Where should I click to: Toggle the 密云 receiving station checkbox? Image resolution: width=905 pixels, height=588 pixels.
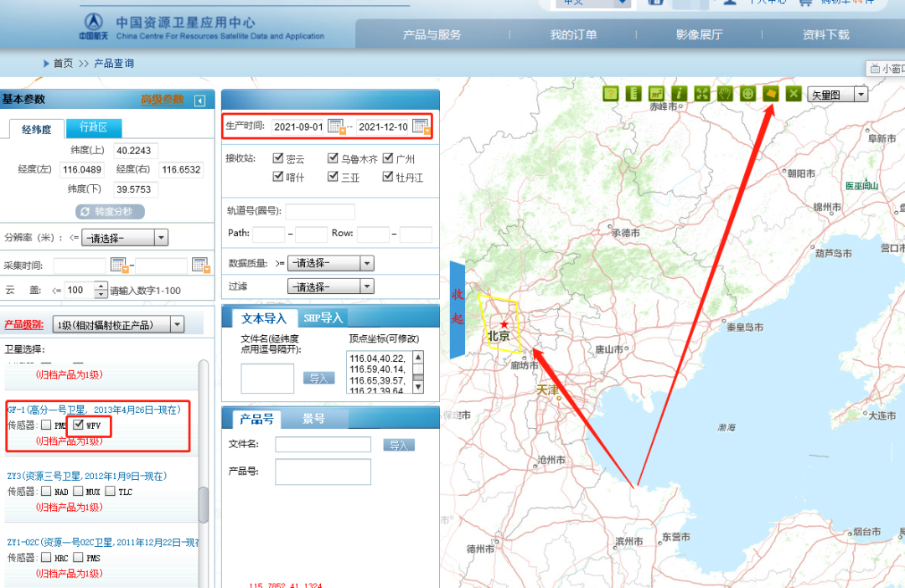click(278, 157)
